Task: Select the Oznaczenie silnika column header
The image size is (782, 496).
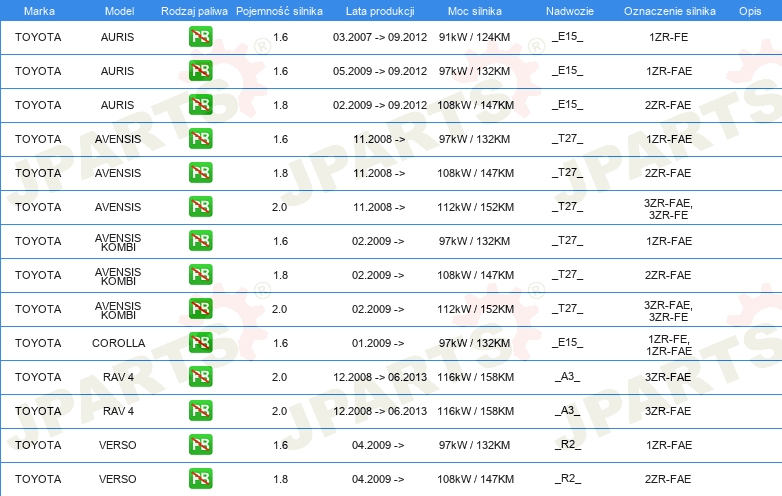Action: click(x=668, y=10)
